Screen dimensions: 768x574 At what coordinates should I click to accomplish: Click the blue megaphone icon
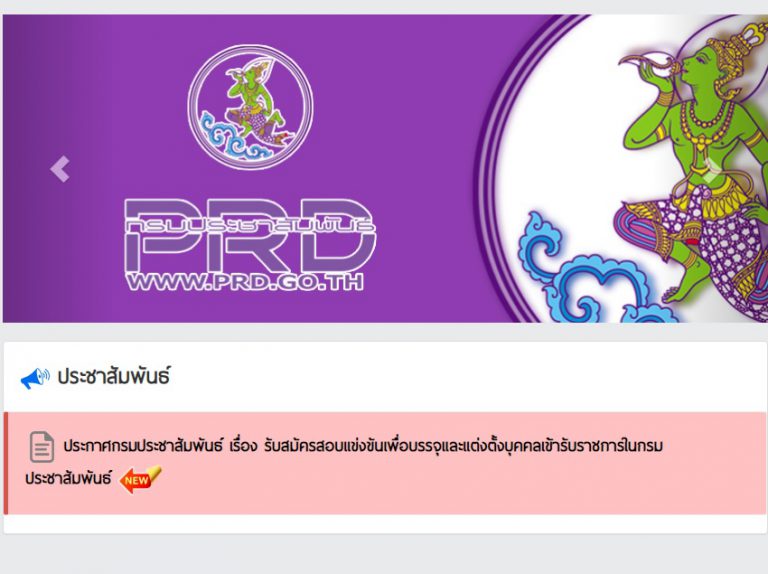tap(35, 379)
